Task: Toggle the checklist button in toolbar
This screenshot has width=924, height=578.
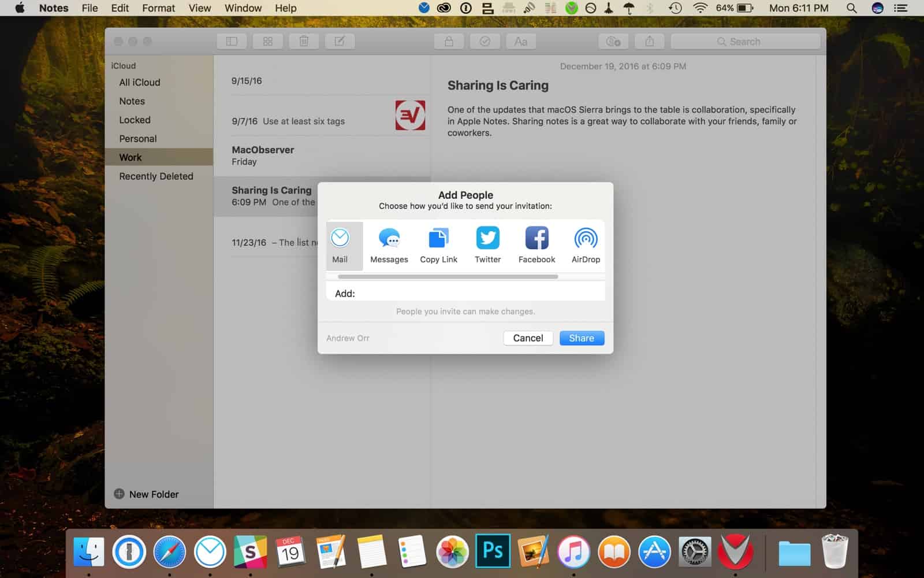Action: point(485,42)
